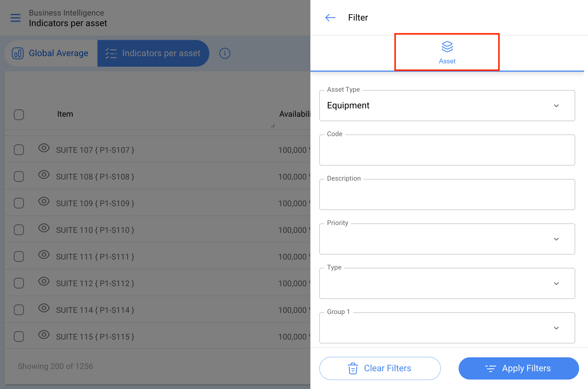
Task: Click the info circle icon
Action: 225,53
